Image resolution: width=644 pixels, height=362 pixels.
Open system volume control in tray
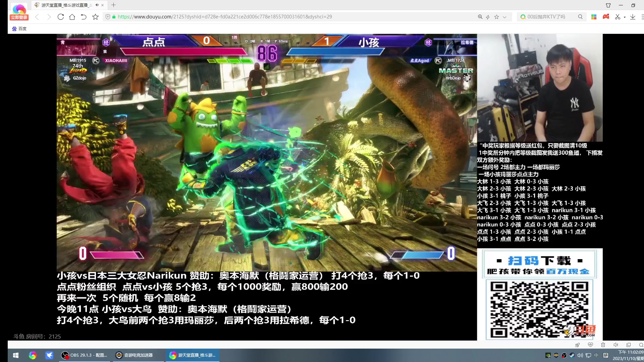coord(580,355)
